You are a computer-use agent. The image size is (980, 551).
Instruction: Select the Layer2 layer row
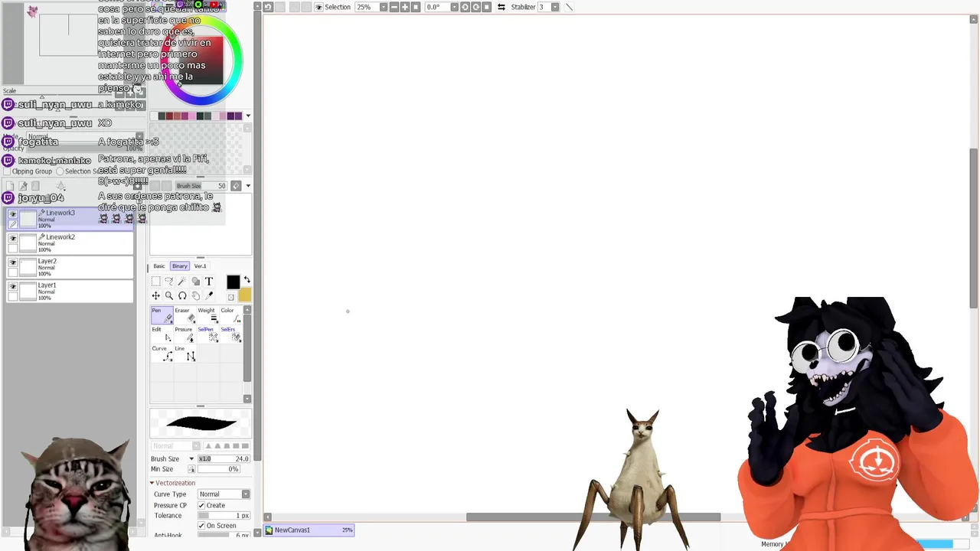coord(70,267)
